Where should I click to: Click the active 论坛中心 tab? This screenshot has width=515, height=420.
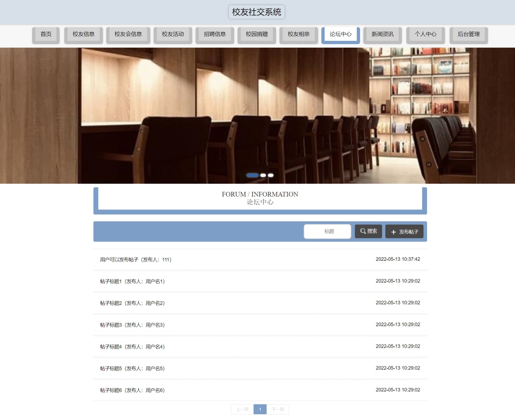click(x=341, y=35)
